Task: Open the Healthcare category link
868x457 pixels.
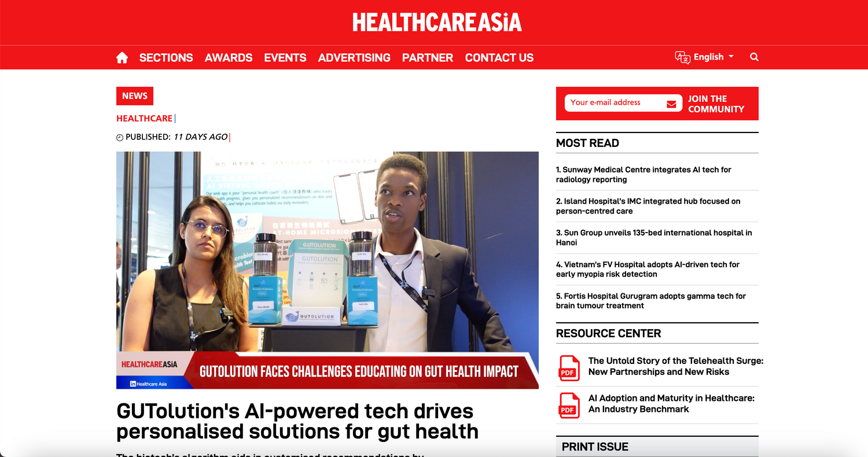Action: coord(144,119)
